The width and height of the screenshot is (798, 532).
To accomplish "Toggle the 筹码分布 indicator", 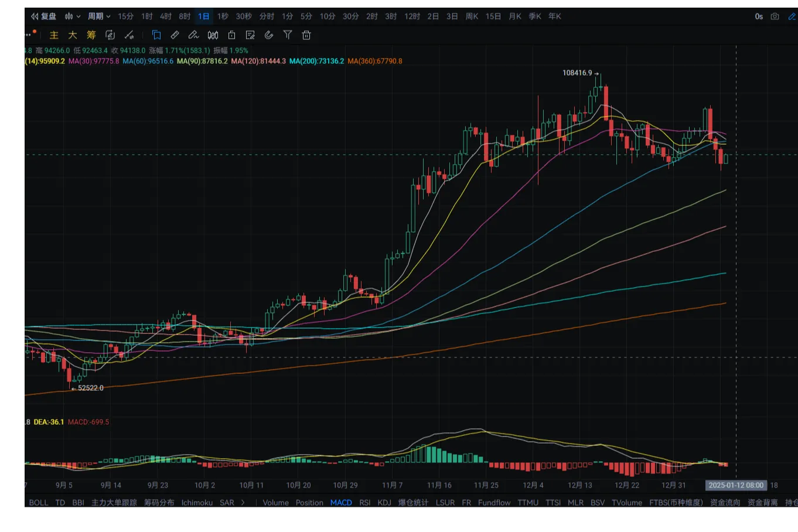I will tap(159, 503).
